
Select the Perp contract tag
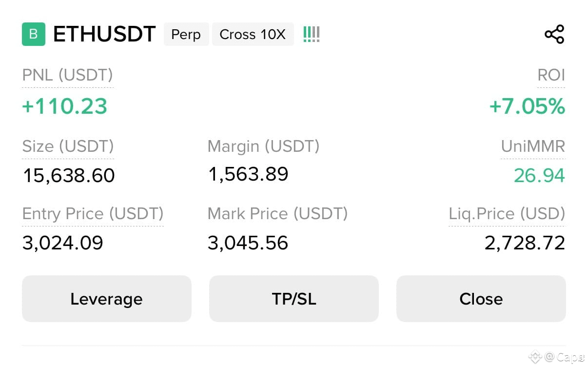click(x=186, y=34)
